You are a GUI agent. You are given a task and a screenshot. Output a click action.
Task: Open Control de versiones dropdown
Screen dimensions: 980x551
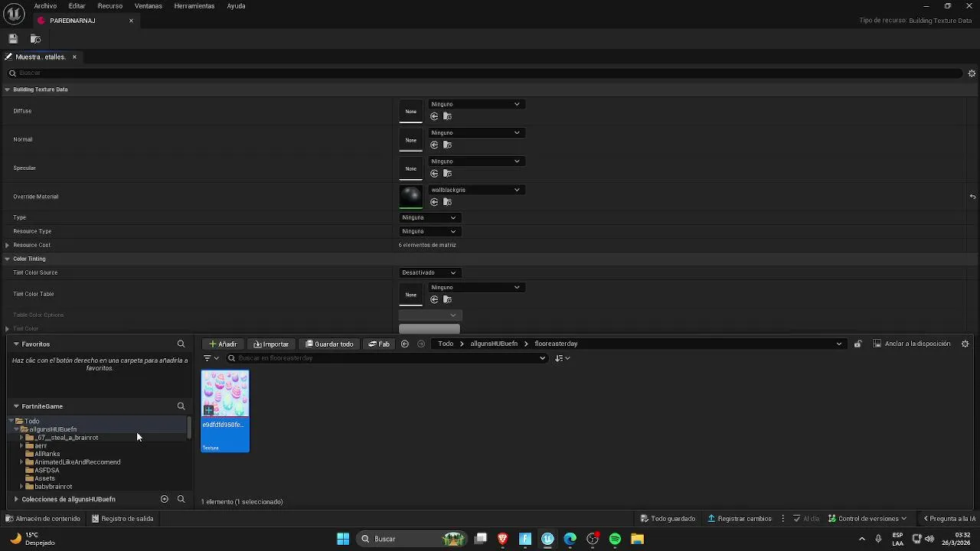[867, 519]
